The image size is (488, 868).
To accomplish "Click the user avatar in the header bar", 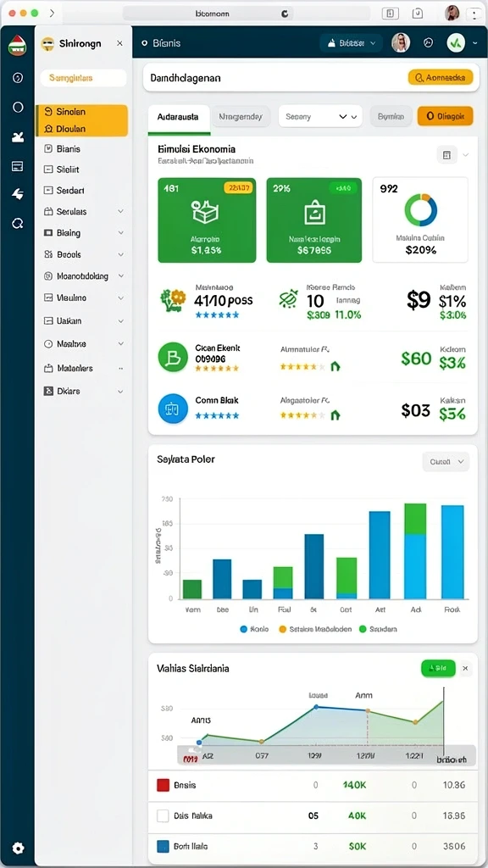I will pos(401,42).
